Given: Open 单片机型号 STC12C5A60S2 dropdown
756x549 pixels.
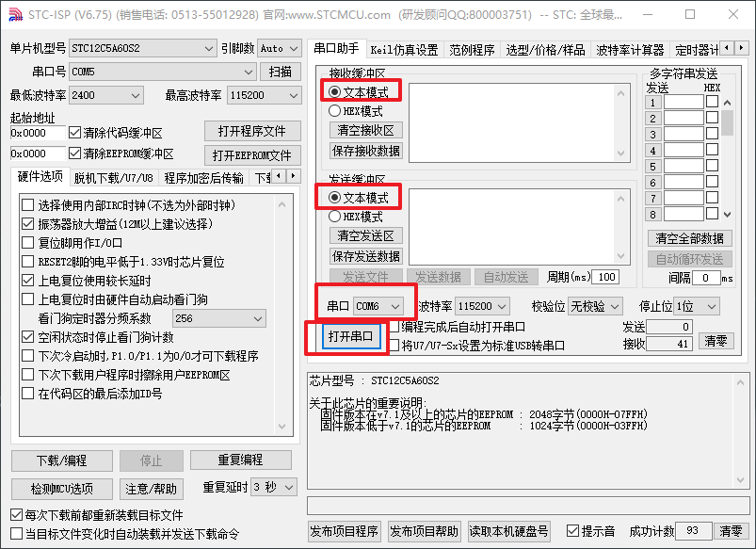Looking at the screenshot, I should 142,48.
